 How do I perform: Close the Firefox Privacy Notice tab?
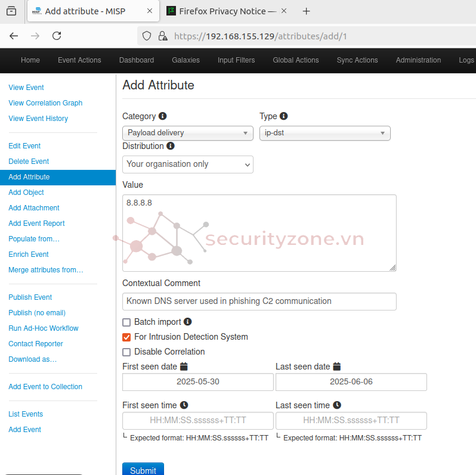284,11
